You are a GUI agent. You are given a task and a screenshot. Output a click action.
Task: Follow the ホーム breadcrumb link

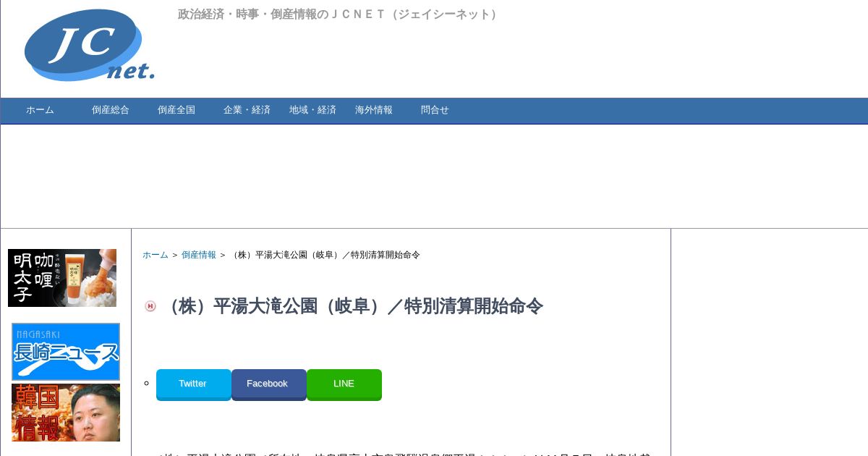[x=155, y=255]
